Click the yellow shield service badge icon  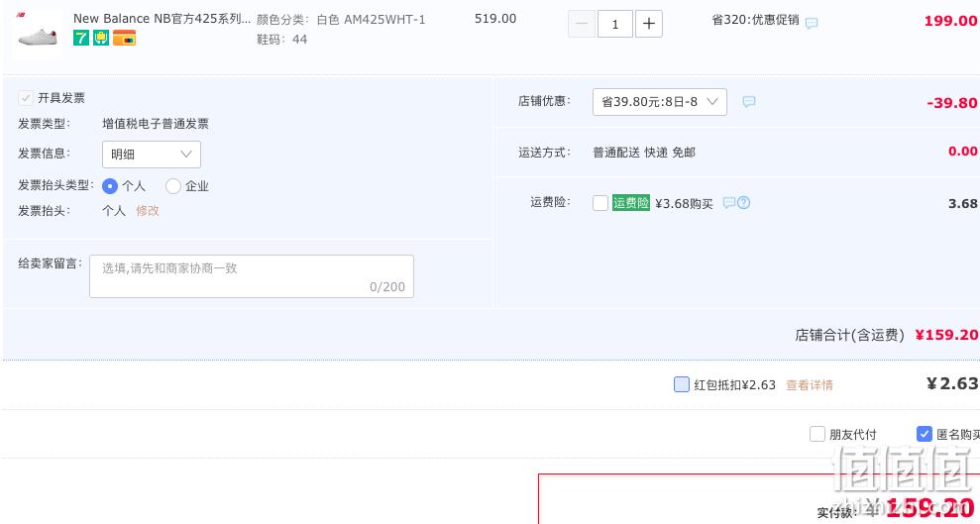coord(101,38)
